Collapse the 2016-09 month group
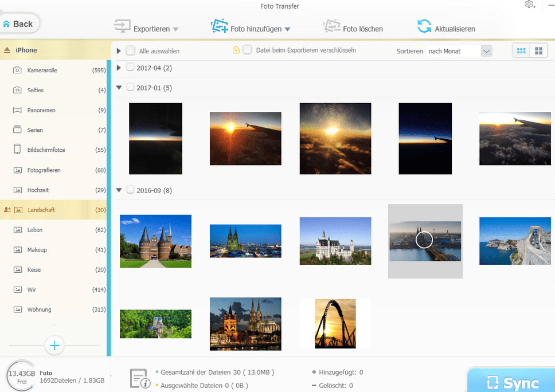The height and width of the screenshot is (392, 555). [119, 190]
